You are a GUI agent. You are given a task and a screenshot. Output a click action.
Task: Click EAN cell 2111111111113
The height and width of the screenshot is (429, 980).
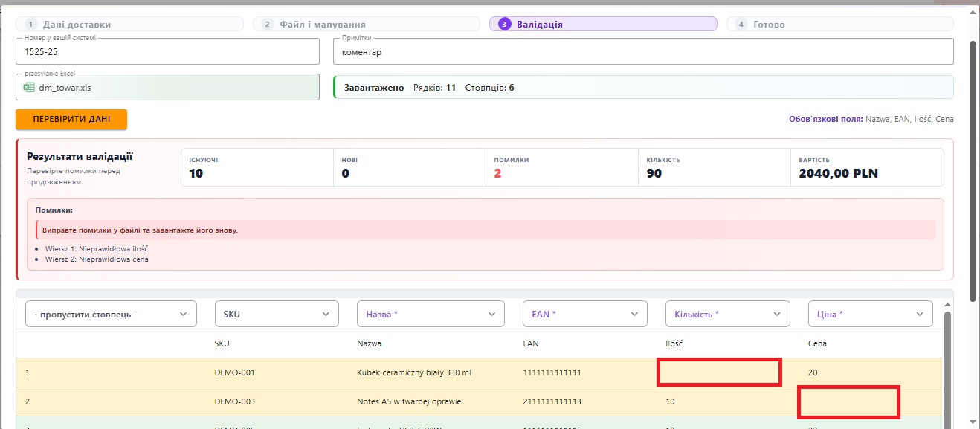pos(552,401)
